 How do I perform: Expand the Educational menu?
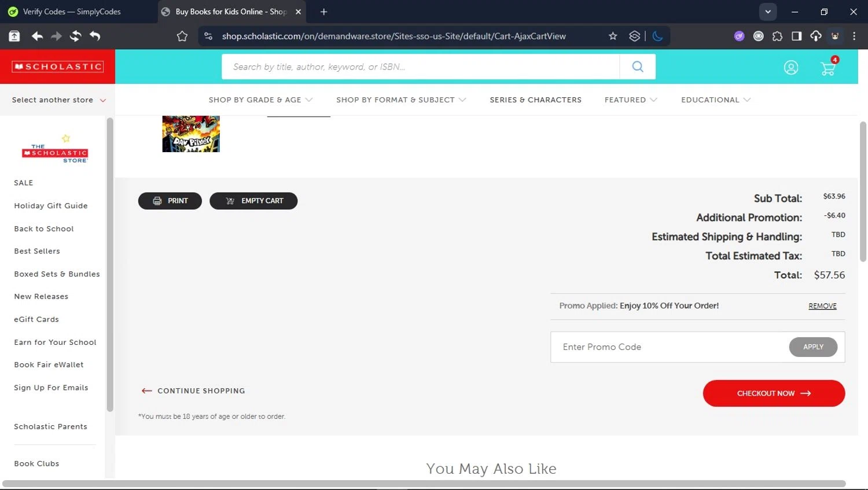(x=716, y=100)
